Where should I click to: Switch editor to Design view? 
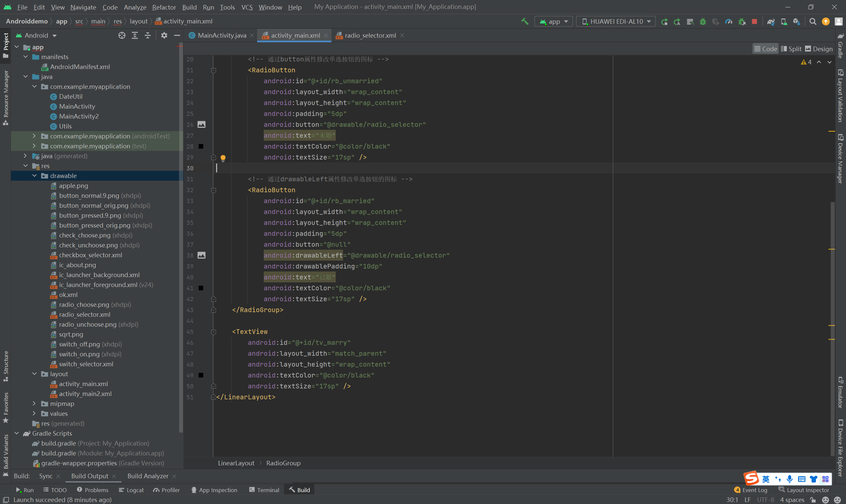819,49
